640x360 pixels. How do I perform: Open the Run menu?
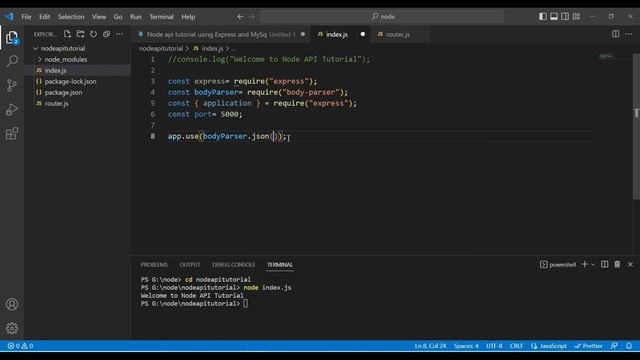point(136,17)
